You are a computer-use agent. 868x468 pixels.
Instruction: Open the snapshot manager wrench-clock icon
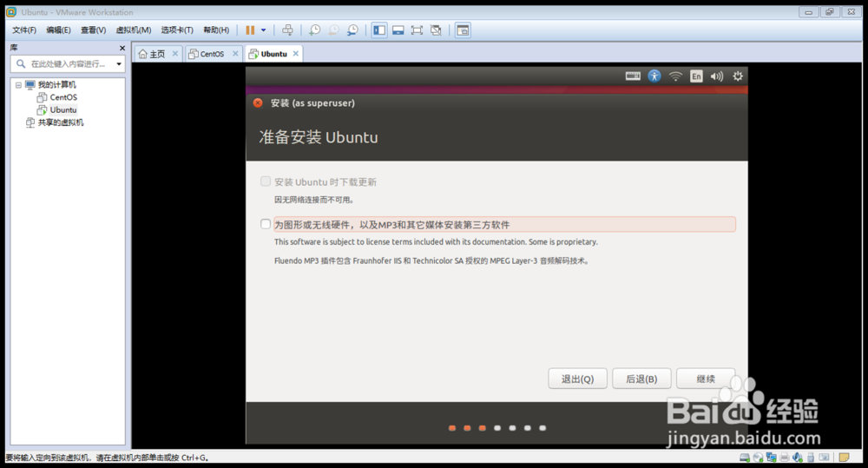352,30
